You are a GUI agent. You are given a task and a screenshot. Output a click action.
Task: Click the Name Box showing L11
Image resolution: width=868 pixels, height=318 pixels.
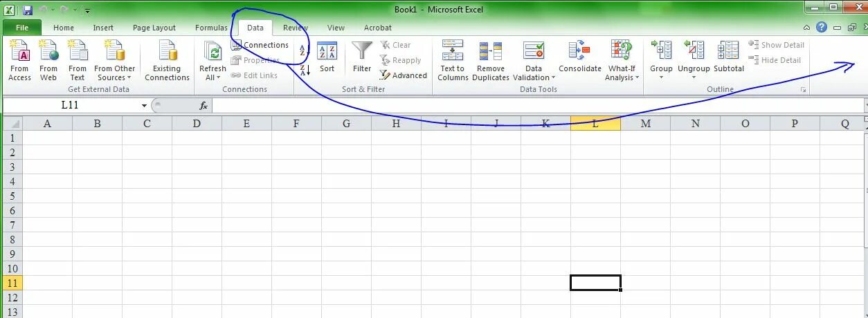tap(69, 105)
